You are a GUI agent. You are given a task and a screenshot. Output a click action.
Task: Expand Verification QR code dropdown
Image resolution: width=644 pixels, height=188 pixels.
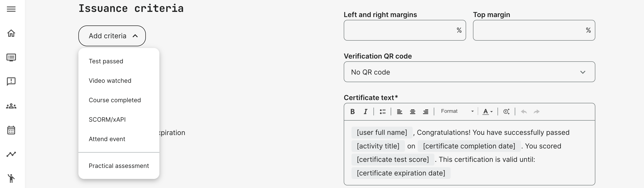[469, 72]
